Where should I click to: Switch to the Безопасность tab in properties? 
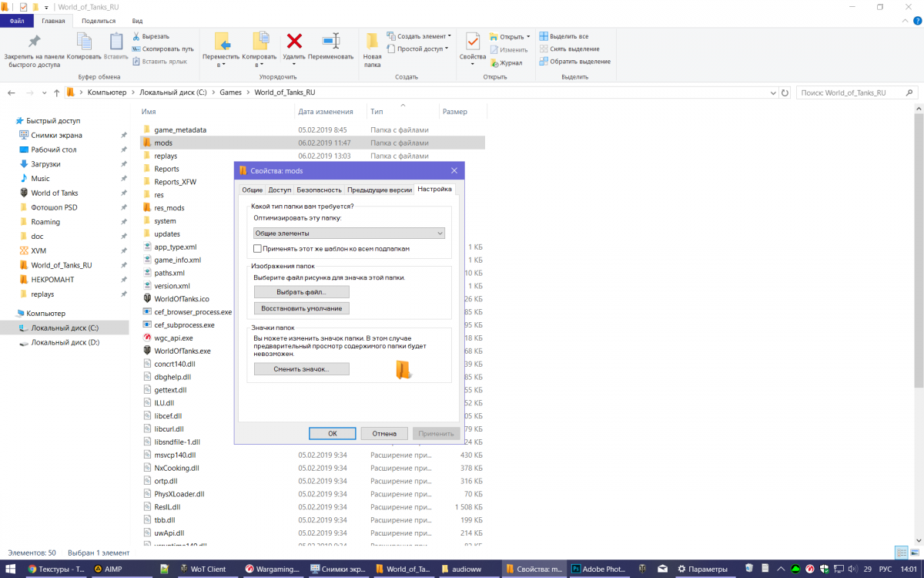pos(319,190)
